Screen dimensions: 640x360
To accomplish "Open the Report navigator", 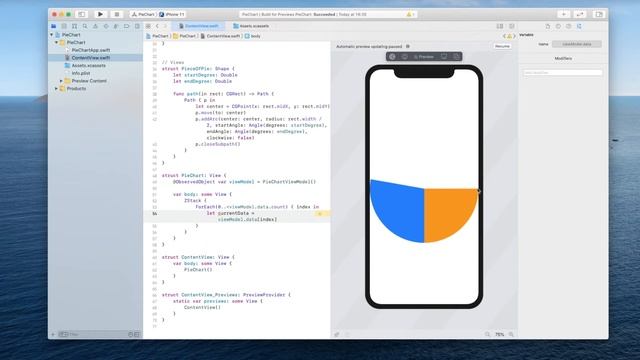I will click(137, 26).
